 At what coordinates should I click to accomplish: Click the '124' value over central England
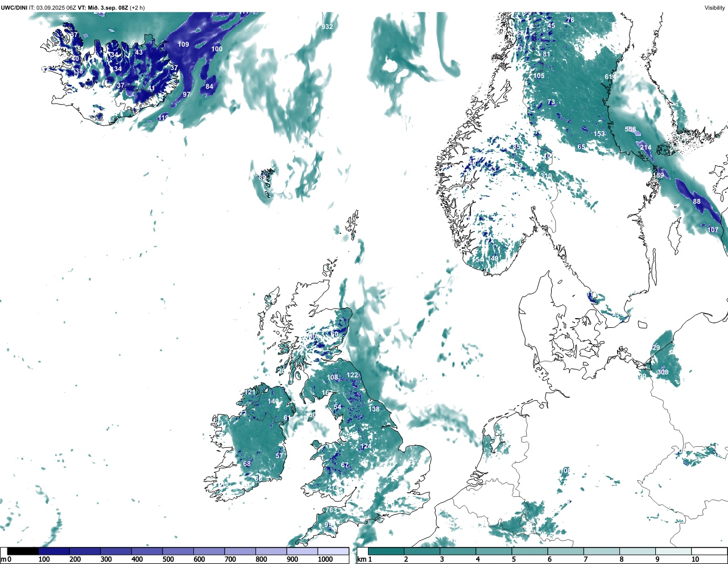tap(366, 446)
